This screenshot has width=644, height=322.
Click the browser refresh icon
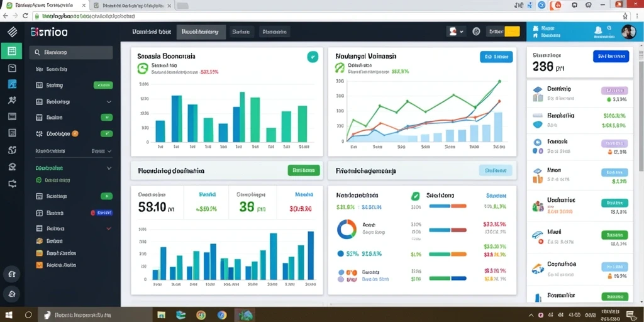click(25, 16)
